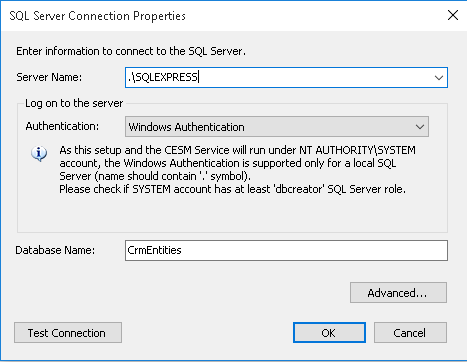
Task: Confirm with the OK button
Action: pos(329,332)
